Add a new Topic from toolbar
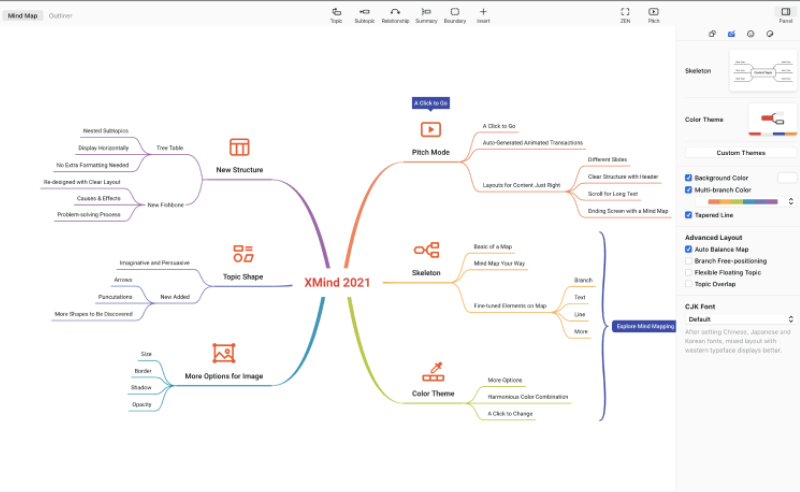This screenshot has height=492, width=800. coord(336,15)
